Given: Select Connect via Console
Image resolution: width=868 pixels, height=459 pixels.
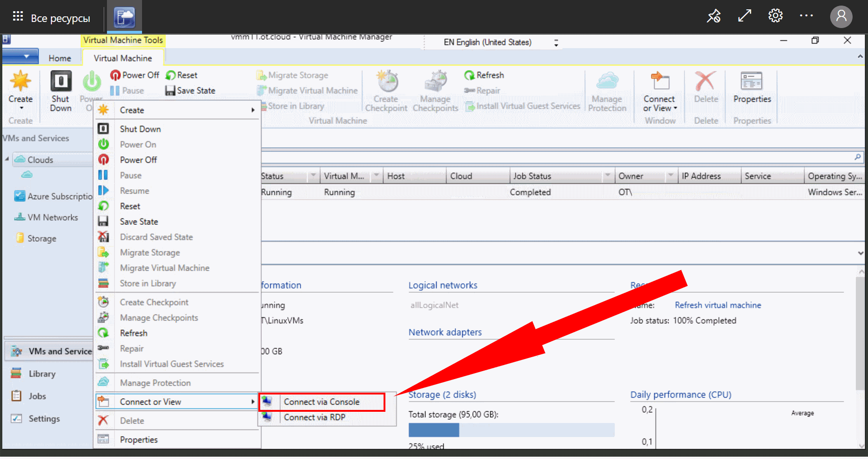Looking at the screenshot, I should [x=321, y=402].
